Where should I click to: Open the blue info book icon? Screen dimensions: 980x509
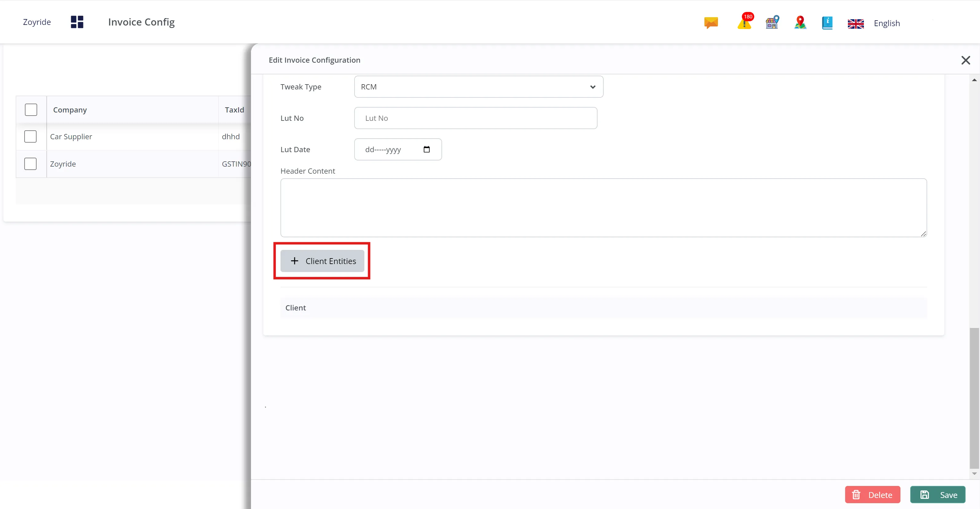[x=827, y=23]
